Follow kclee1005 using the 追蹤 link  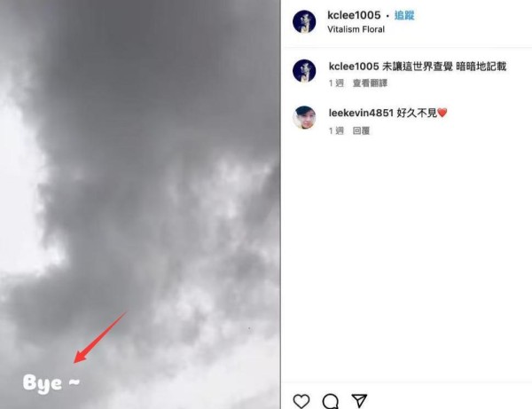coord(404,15)
